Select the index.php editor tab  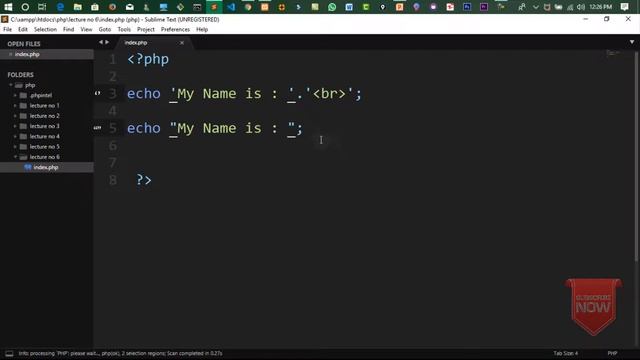153,42
